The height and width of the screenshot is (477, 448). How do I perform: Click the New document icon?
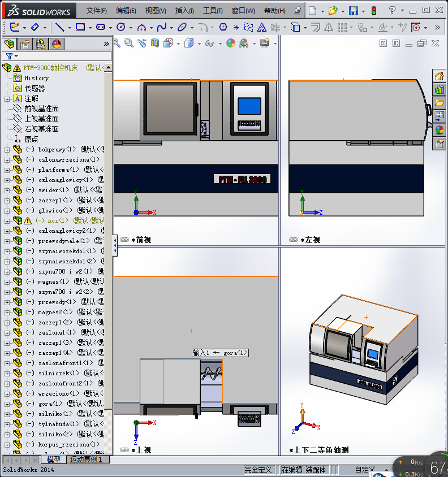(x=312, y=11)
